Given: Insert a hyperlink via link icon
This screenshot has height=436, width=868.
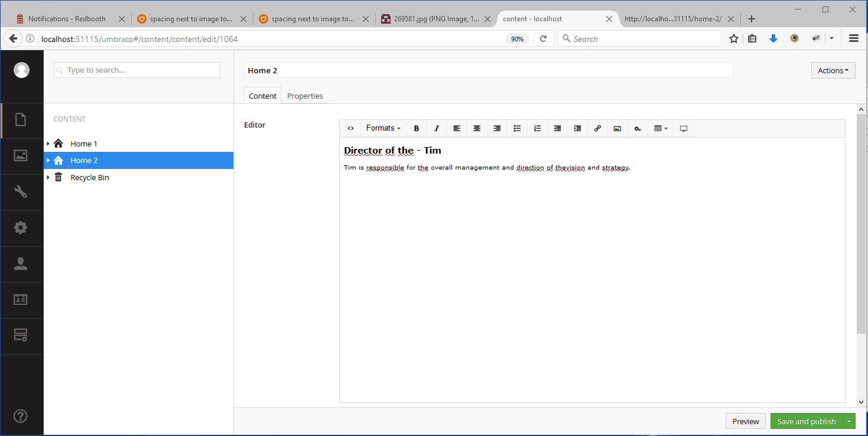Looking at the screenshot, I should coord(597,128).
